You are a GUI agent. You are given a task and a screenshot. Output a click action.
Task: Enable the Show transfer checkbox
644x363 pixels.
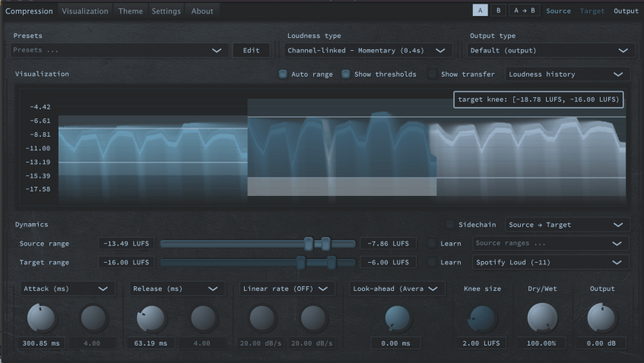[432, 74]
